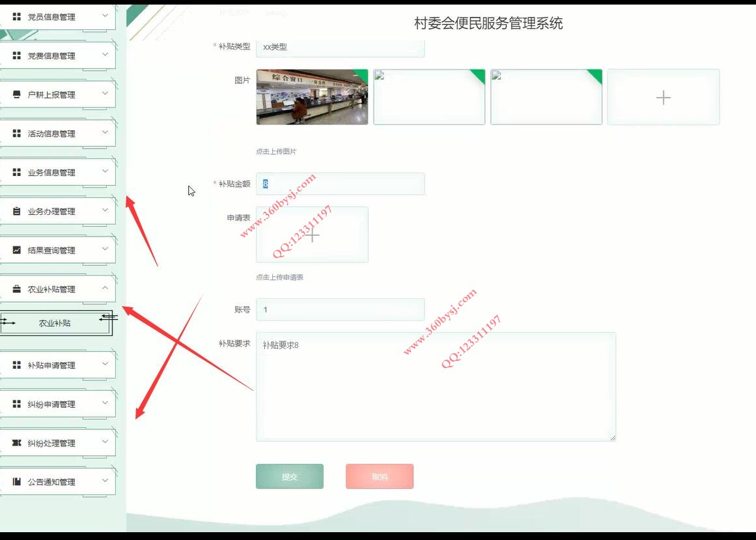Click the plus icon in 申请表 upload box

[313, 235]
